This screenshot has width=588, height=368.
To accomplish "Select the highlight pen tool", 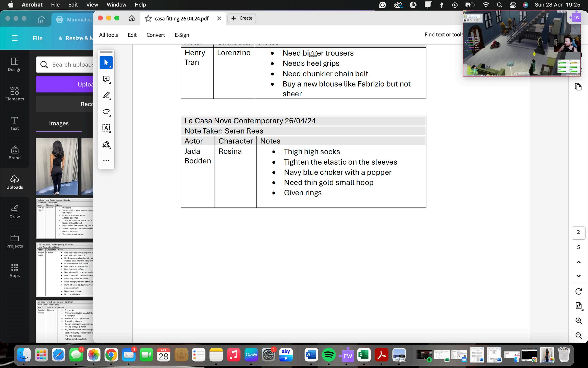I will [106, 95].
